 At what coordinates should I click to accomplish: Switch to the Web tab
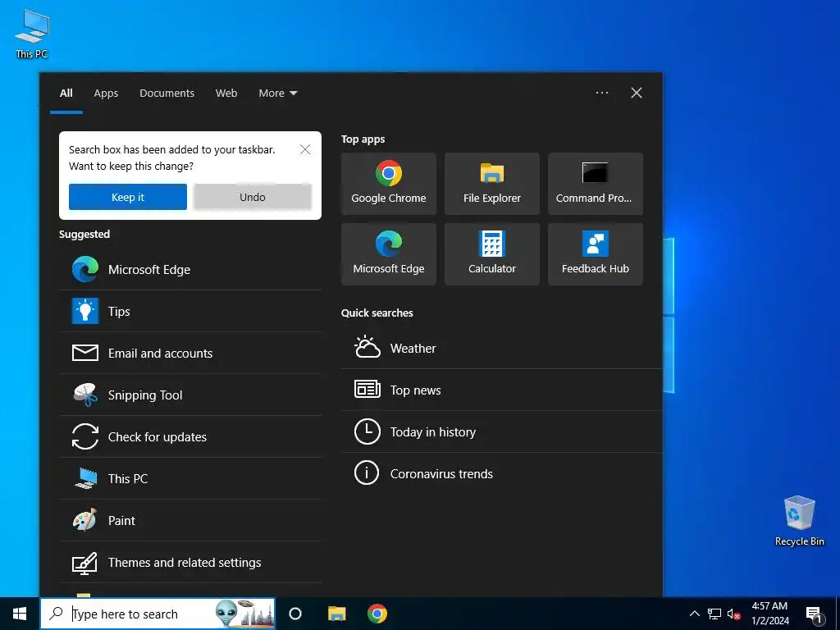226,94
